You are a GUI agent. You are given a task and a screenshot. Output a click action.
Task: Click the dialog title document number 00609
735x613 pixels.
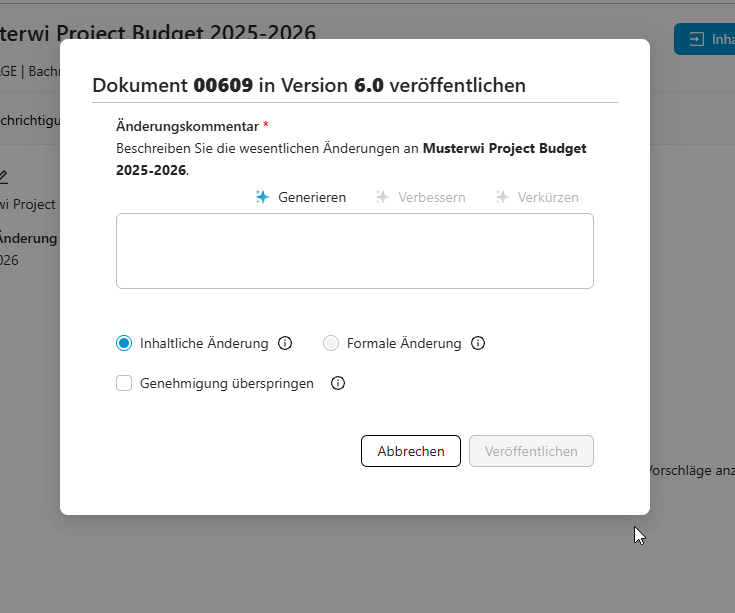223,85
